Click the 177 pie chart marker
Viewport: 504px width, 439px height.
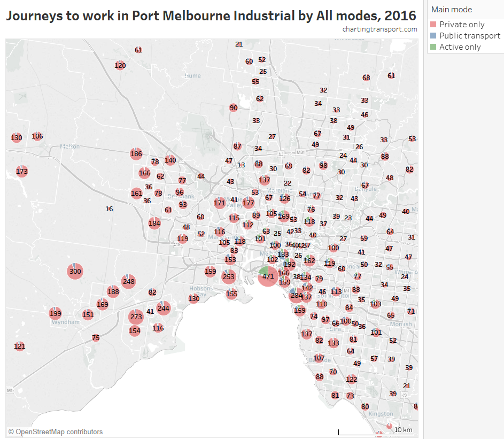point(249,203)
